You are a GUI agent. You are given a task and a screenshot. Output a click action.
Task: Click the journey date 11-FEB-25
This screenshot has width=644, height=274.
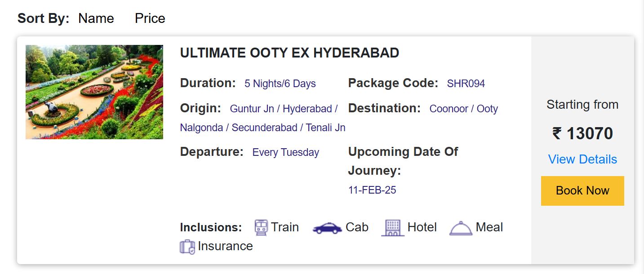[372, 190]
